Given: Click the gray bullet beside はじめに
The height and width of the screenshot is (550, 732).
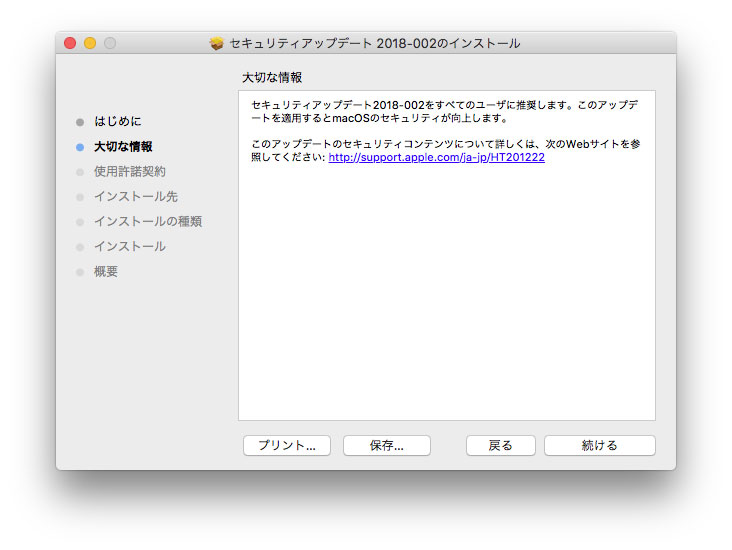Looking at the screenshot, I should coord(80,122).
